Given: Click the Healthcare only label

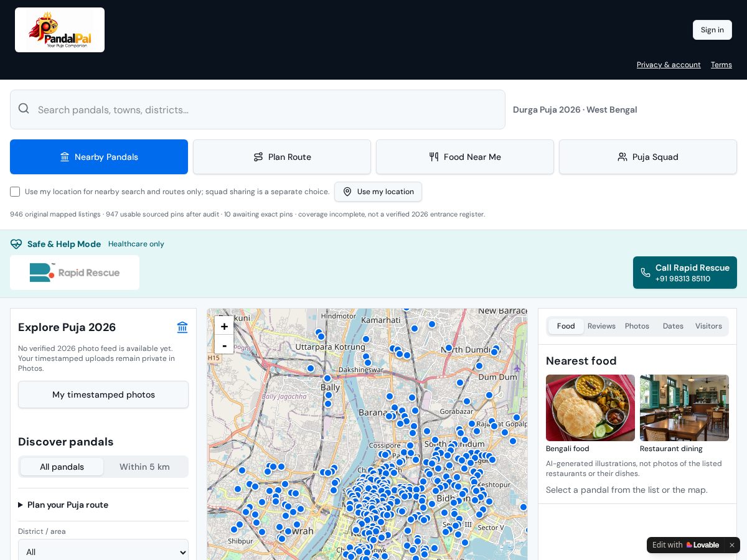Looking at the screenshot, I should point(136,244).
